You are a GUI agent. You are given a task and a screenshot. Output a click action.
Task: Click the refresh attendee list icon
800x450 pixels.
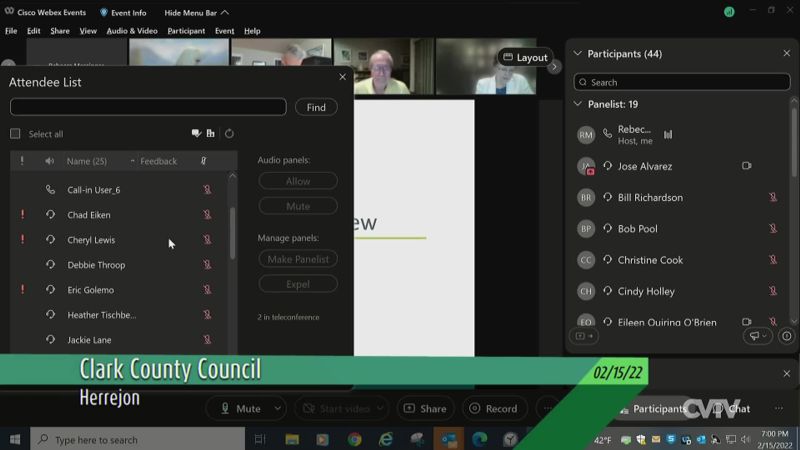tap(229, 134)
